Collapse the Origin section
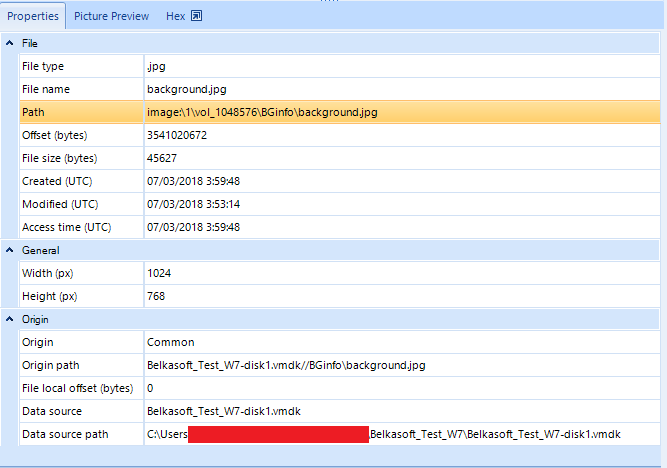 click(10, 319)
